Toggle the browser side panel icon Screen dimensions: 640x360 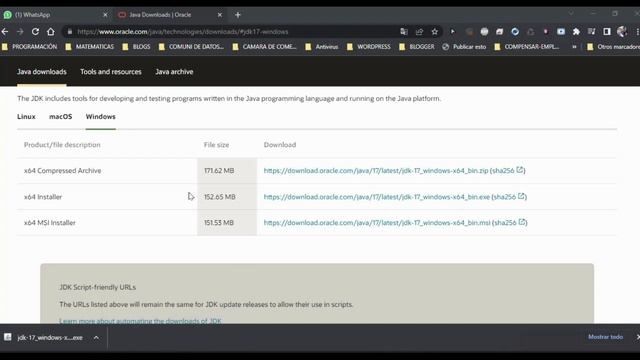[607, 31]
